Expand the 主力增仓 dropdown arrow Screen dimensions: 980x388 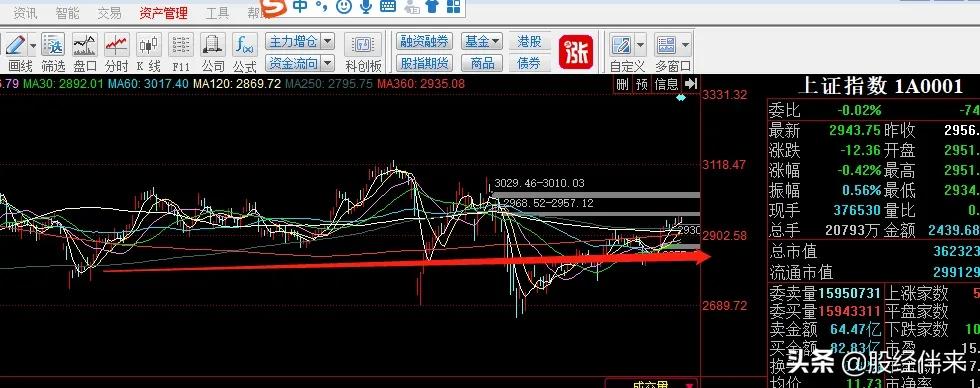328,42
